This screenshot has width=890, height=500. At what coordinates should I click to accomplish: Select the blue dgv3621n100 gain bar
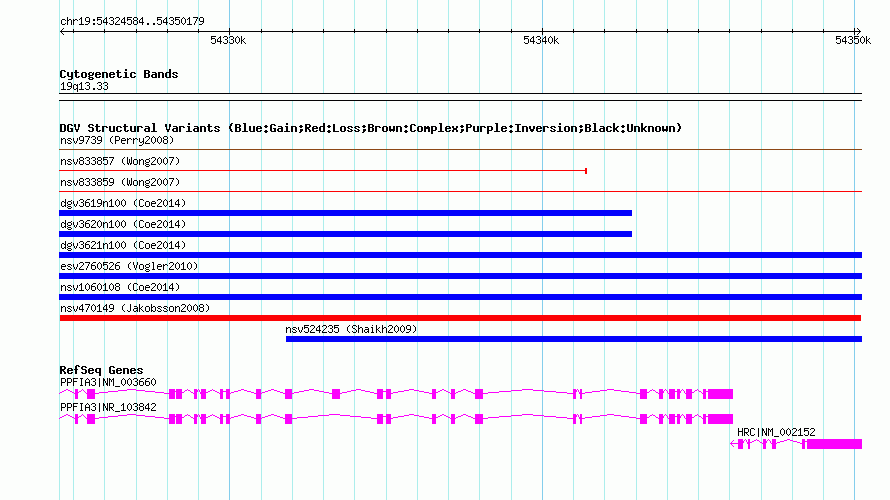coord(460,255)
